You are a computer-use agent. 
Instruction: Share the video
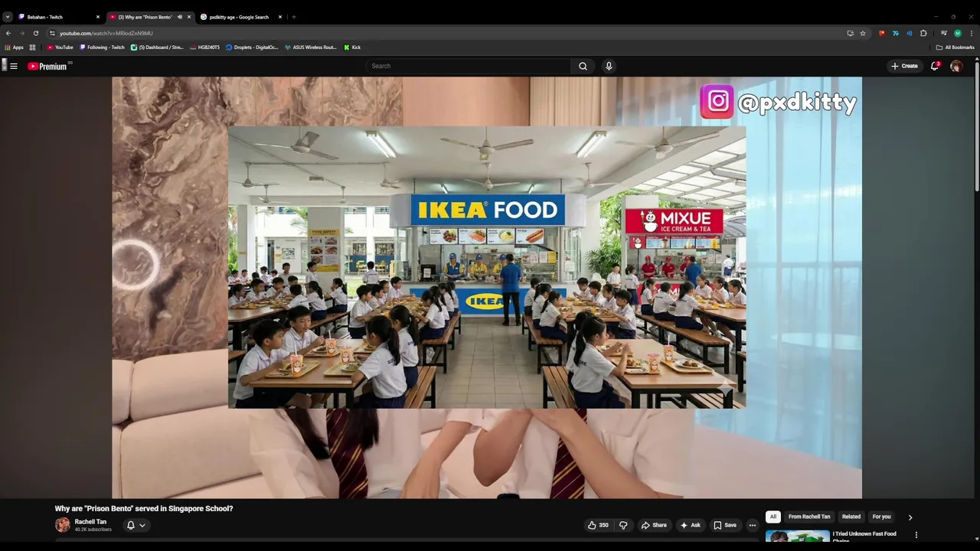click(x=654, y=525)
